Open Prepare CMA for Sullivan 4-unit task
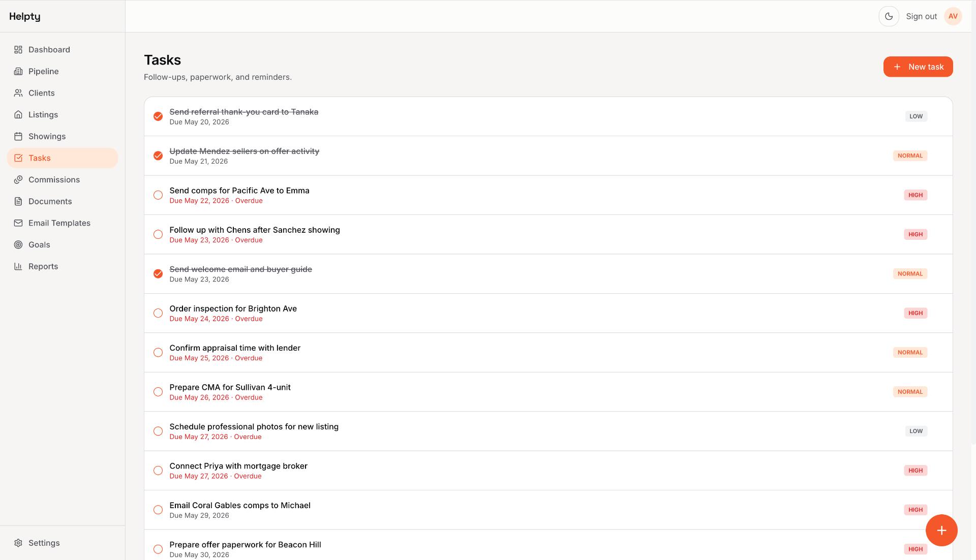This screenshot has height=560, width=976. click(x=230, y=387)
